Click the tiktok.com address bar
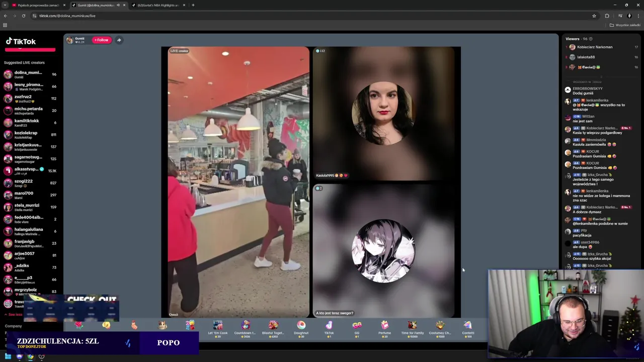This screenshot has width=644, height=362. point(312,16)
